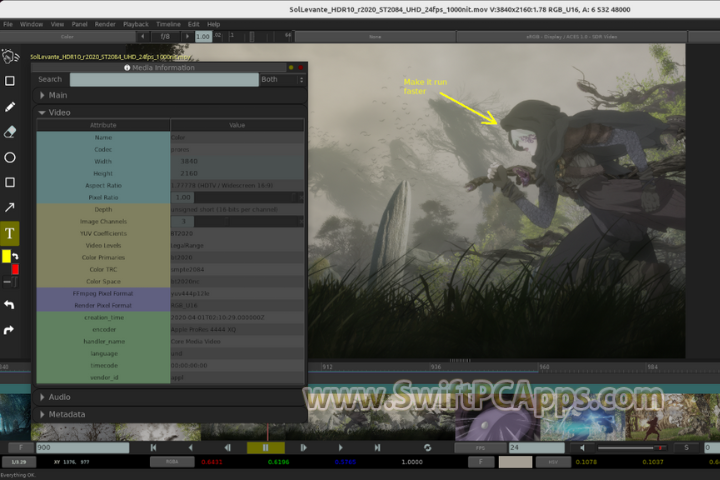The image size is (720, 480).
Task: Adjust the volume slider
Action: coord(631,447)
